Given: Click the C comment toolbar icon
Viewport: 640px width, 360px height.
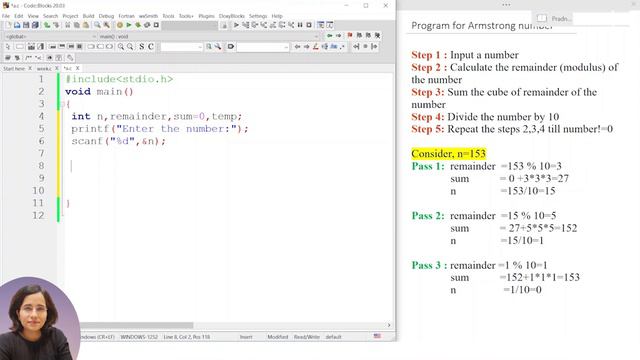Looking at the screenshot, I should pyautogui.click(x=151, y=47).
